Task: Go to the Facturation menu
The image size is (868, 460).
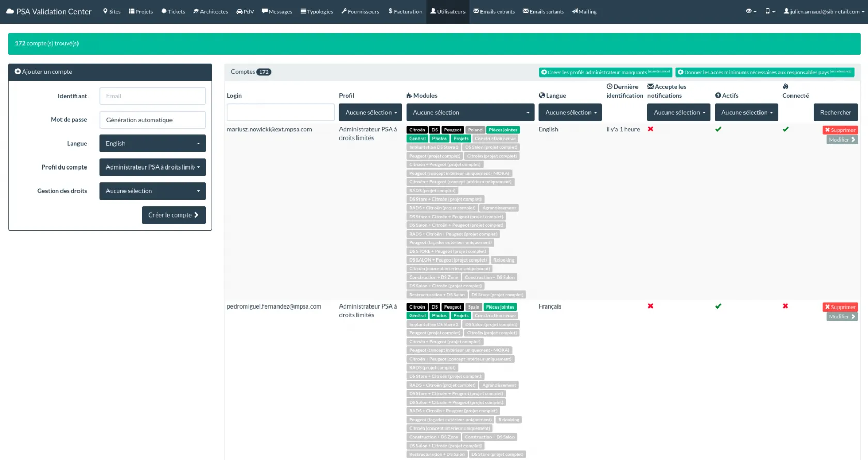Action: point(405,11)
